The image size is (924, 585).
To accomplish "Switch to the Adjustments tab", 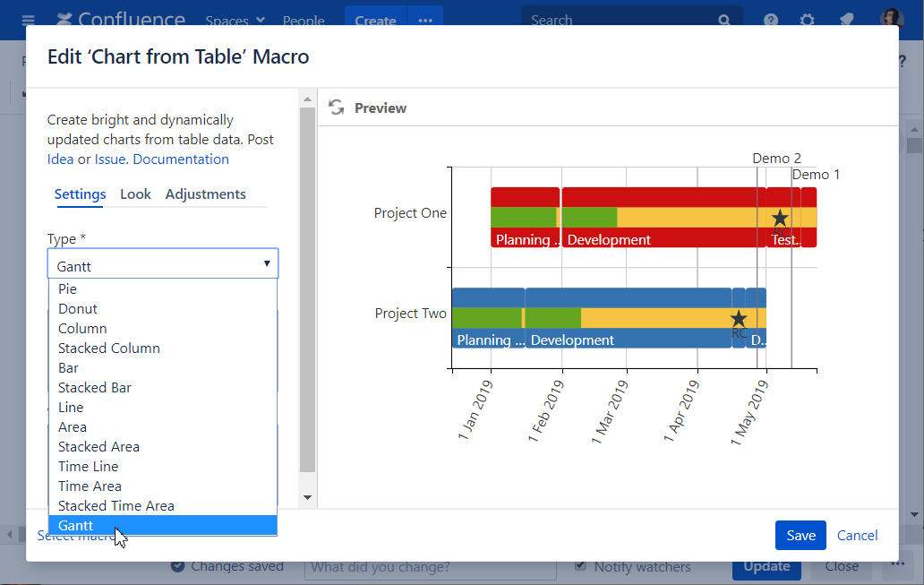I will (x=205, y=194).
